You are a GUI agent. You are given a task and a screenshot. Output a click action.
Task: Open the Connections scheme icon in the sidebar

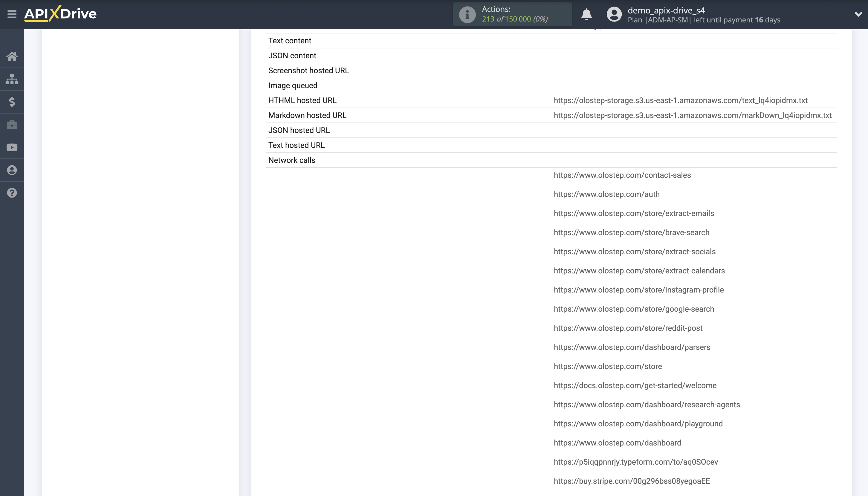[x=12, y=79]
